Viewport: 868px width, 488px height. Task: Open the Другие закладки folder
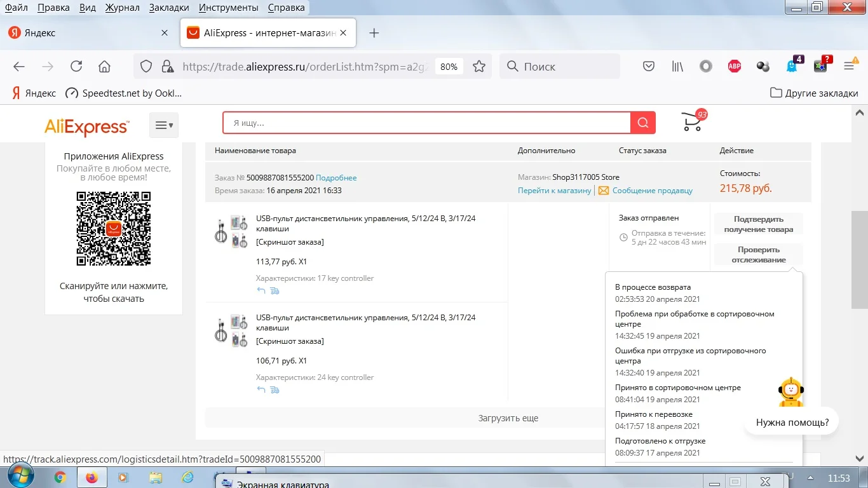(814, 93)
